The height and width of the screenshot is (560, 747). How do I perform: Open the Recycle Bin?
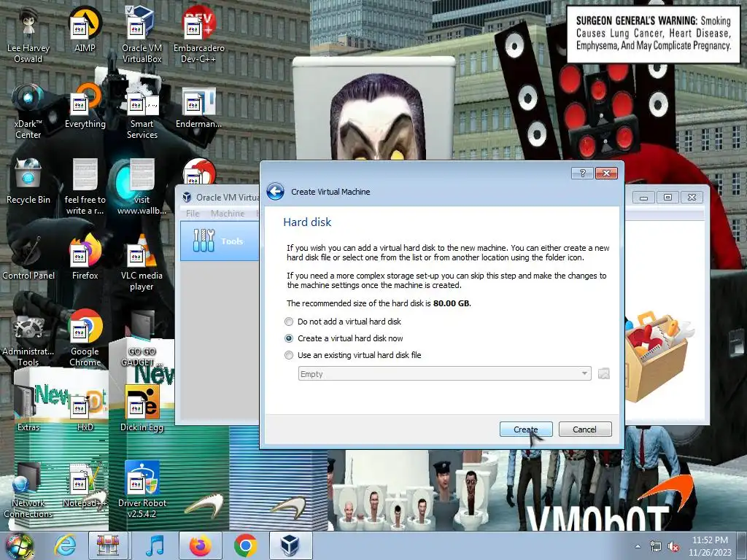coord(28,182)
